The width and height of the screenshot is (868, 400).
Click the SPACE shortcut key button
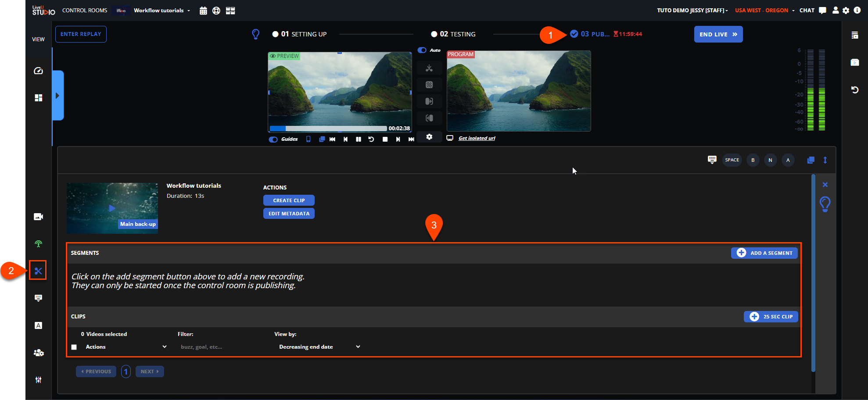coord(732,160)
